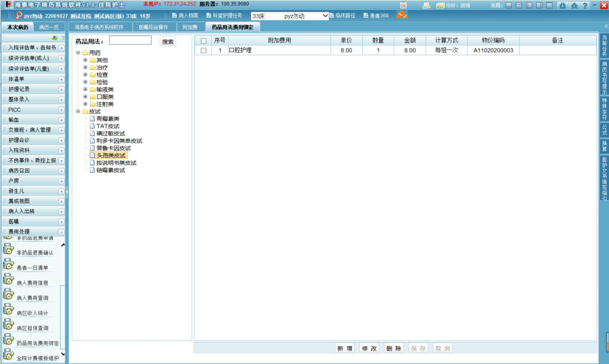Click the 药品用法 search input field
The image size is (609, 364).
(x=130, y=40)
